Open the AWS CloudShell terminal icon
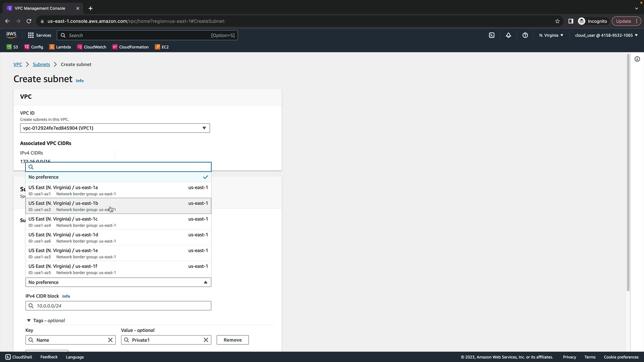This screenshot has height=362, width=644. click(x=492, y=35)
